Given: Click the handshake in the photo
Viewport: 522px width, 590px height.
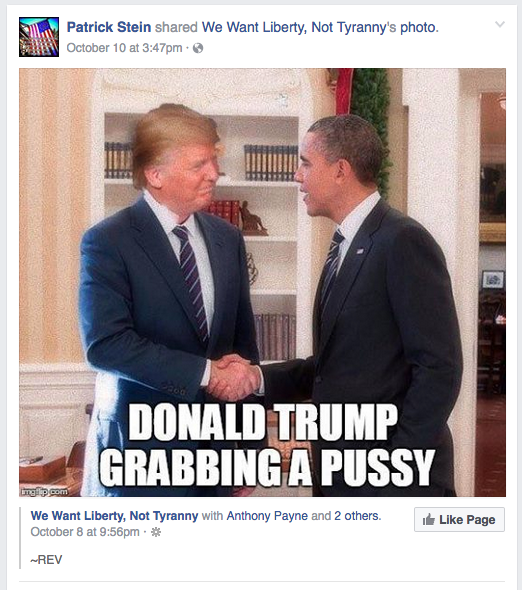Looking at the screenshot, I should point(234,377).
